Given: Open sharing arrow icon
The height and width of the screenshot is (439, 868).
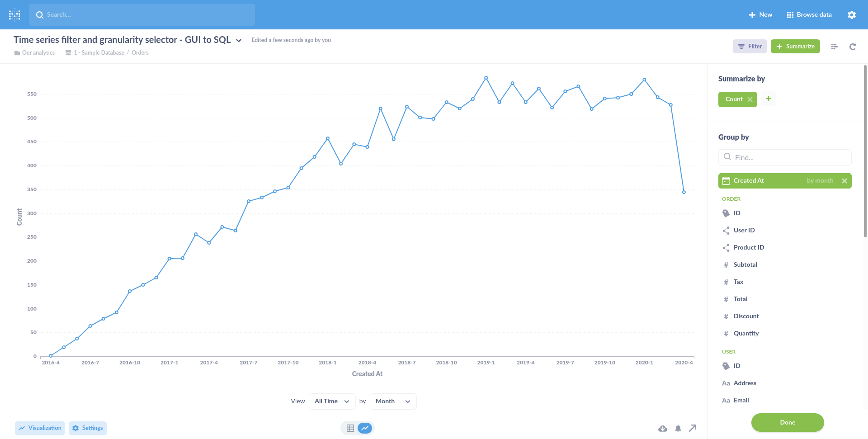Looking at the screenshot, I should pyautogui.click(x=693, y=428).
